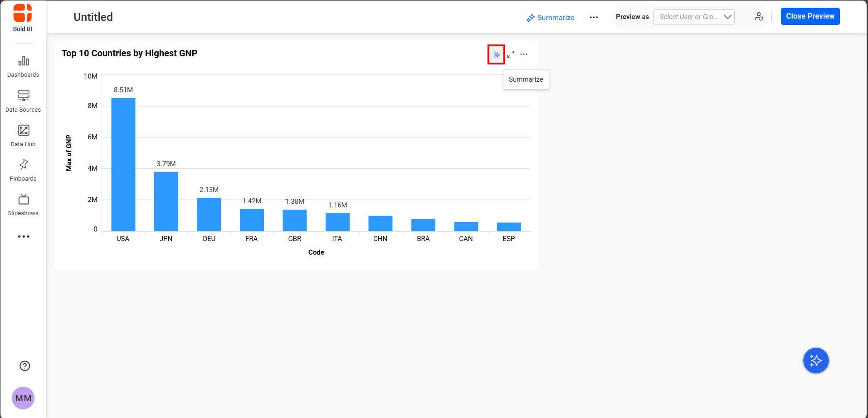868x418 pixels.
Task: Click the user preview icon
Action: point(759,17)
